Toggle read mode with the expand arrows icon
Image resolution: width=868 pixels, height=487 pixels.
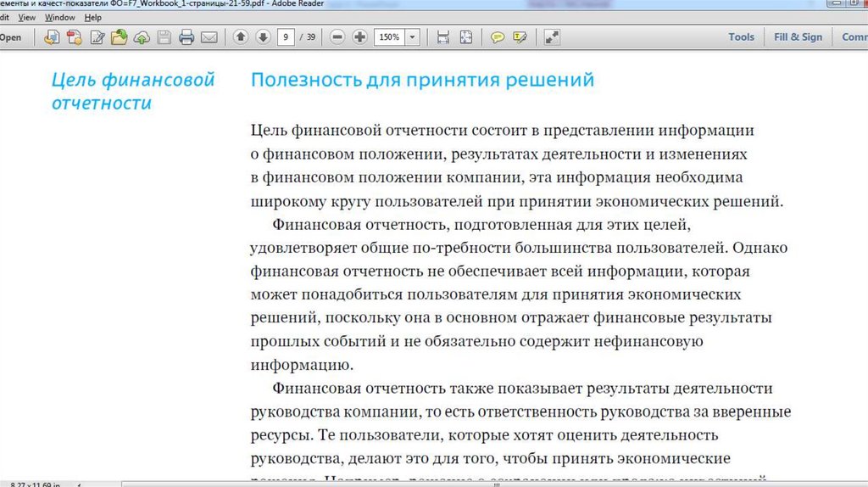(x=552, y=37)
